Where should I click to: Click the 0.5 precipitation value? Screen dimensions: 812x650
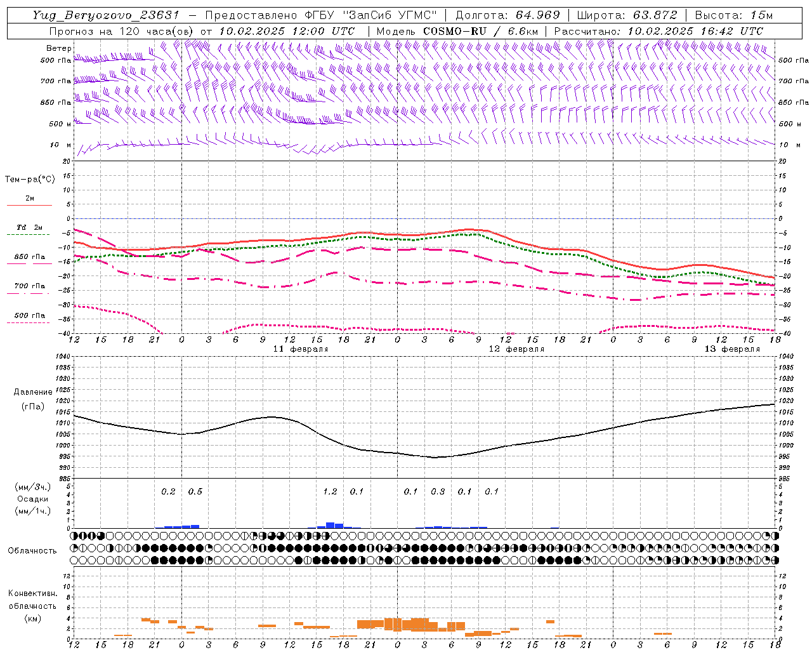click(195, 492)
